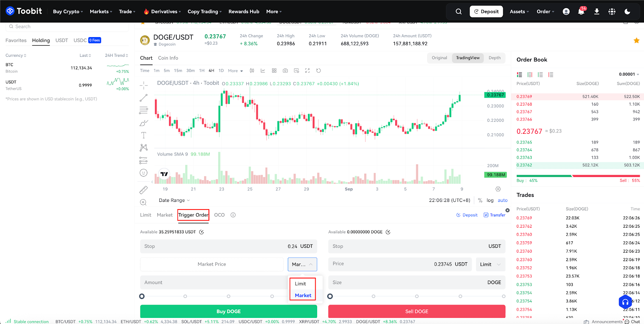Select the 1D timeframe

[221, 71]
